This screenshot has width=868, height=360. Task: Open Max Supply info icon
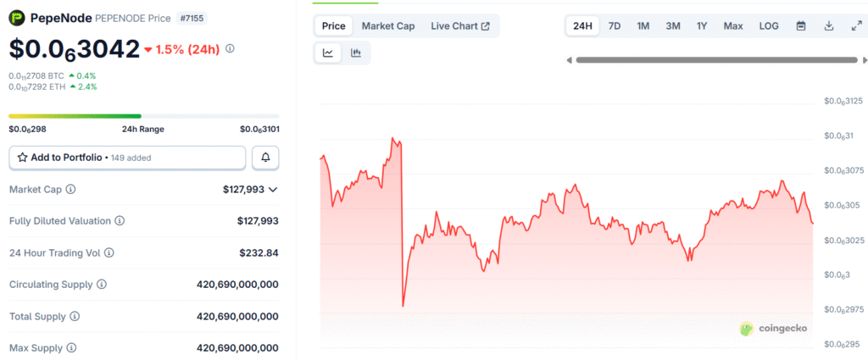(x=71, y=348)
